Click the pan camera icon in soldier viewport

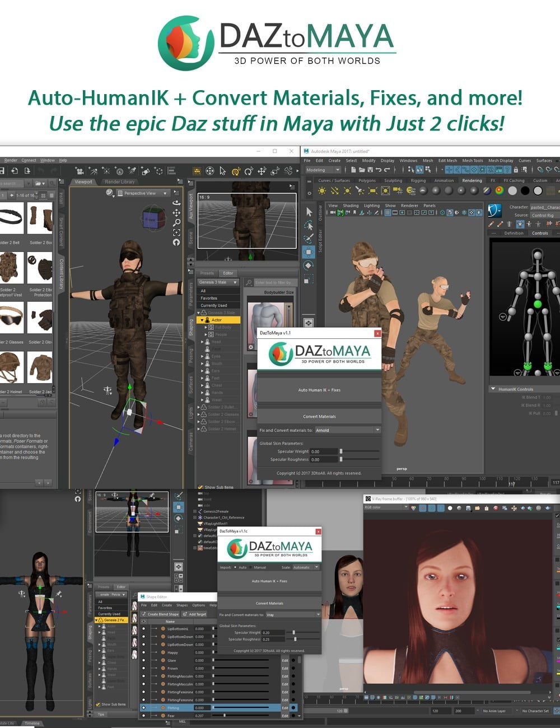(x=176, y=213)
